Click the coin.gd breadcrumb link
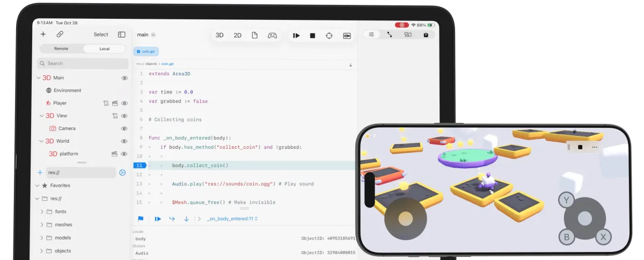The width and height of the screenshot is (644, 260). [x=167, y=64]
